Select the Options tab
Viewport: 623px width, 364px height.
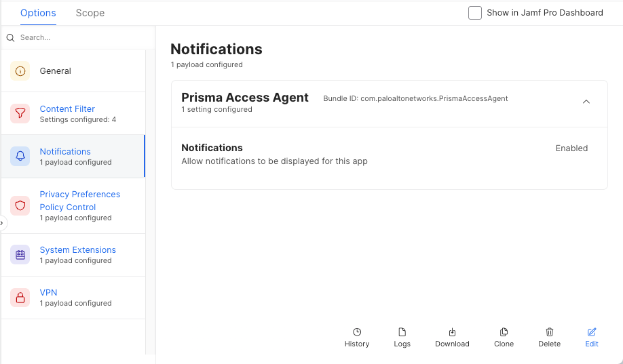pos(38,13)
